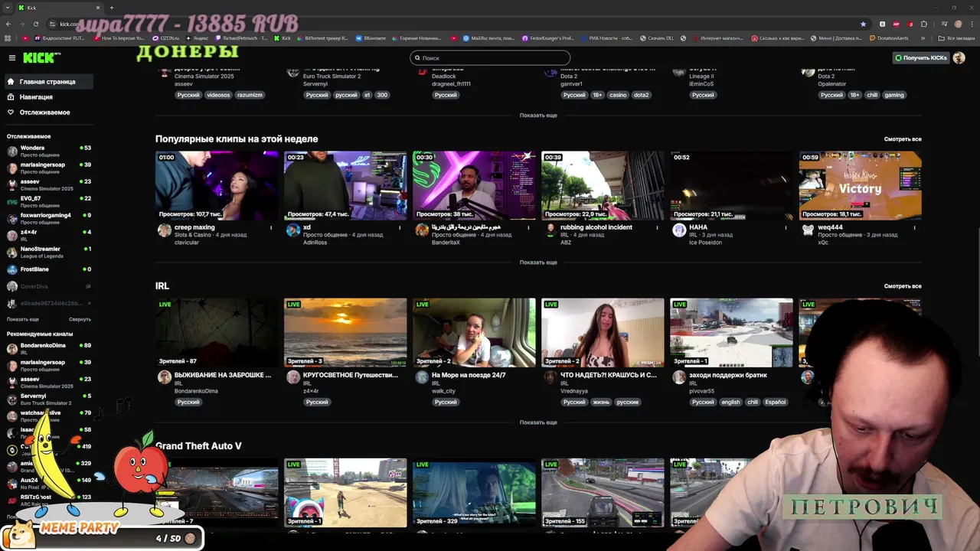Open the browser apps grid icon
This screenshot has width=980, height=551.
[8, 38]
